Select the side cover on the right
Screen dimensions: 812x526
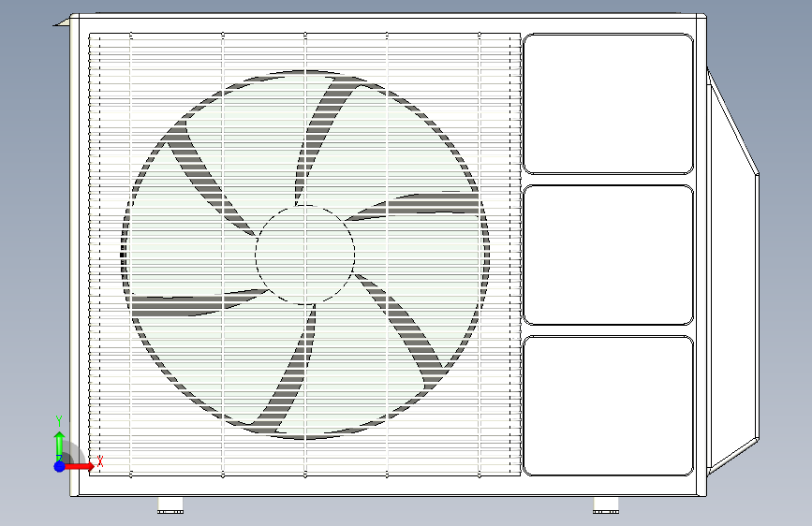click(x=732, y=271)
